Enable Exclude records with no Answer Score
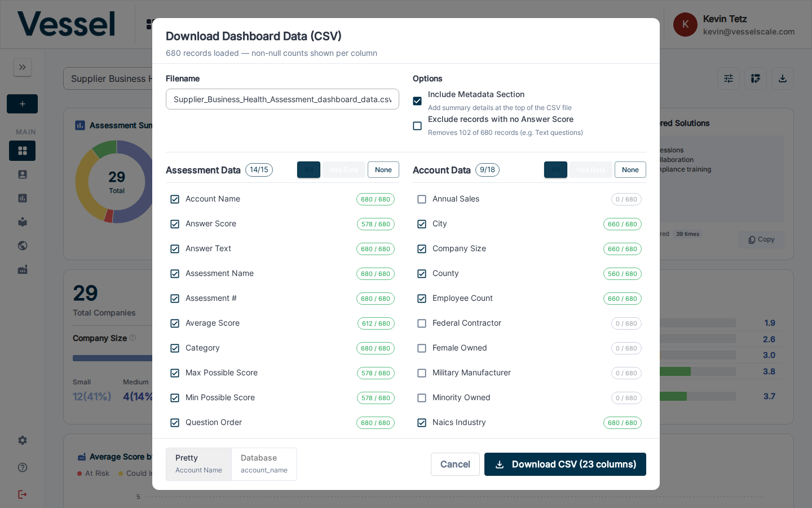This screenshot has width=812, height=508. pos(417,126)
